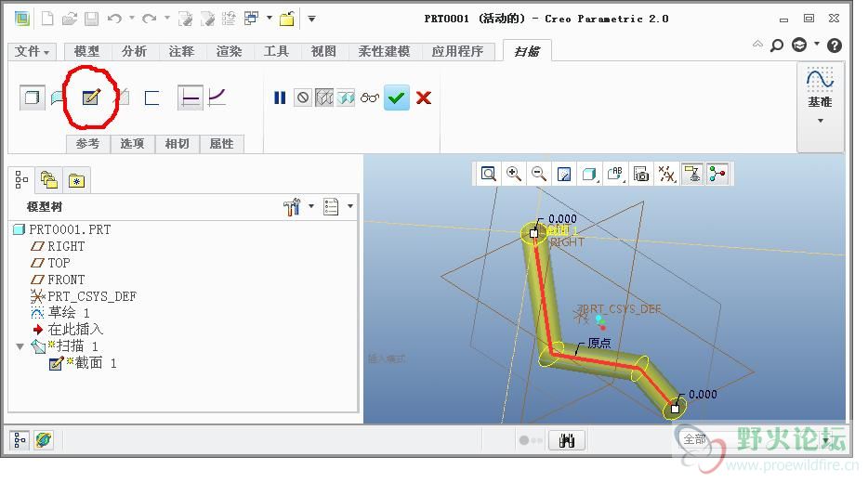The height and width of the screenshot is (482, 868).
Task: Switch to the 模型 ribbon tab
Action: 87,51
